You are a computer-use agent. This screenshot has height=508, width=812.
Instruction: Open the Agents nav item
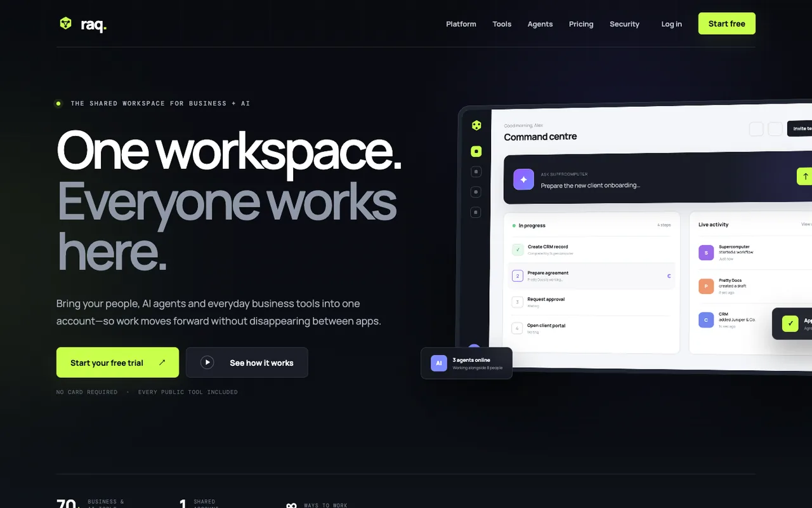pos(540,24)
